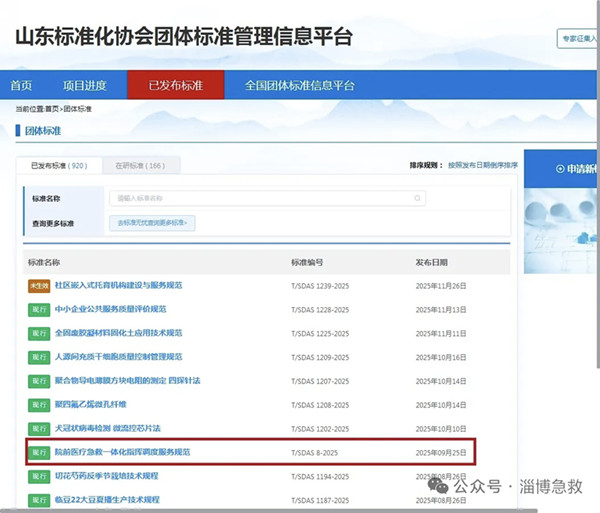
Task: Open 全国团体标准信息平台 navigation item
Action: pos(300,86)
